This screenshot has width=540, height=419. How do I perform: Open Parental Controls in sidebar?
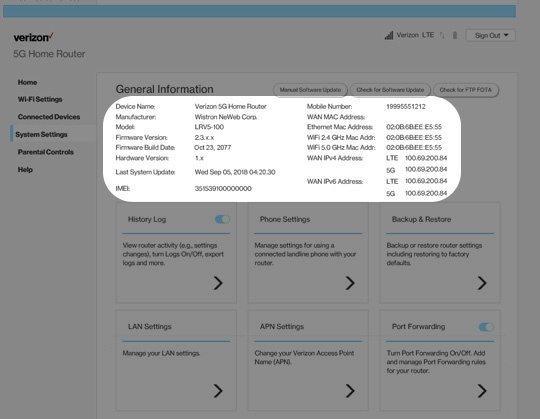[x=46, y=152]
